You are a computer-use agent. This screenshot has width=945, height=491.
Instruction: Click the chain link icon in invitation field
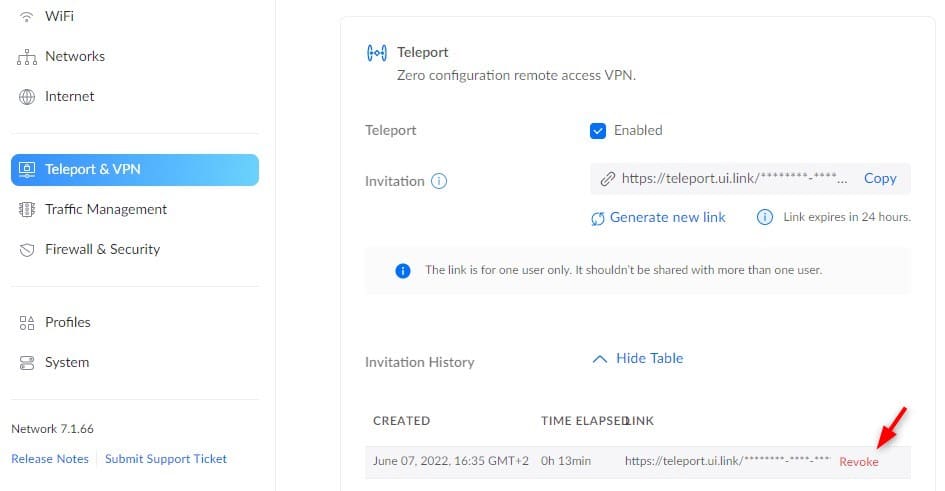click(x=608, y=178)
